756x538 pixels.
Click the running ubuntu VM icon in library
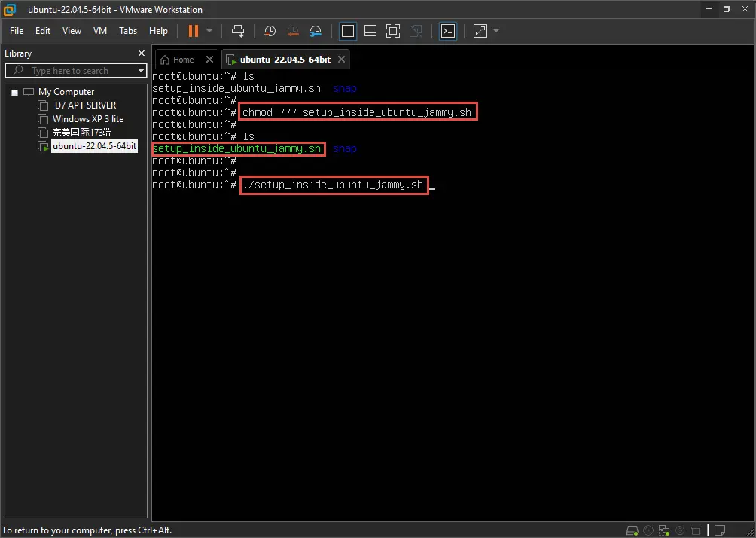44,146
